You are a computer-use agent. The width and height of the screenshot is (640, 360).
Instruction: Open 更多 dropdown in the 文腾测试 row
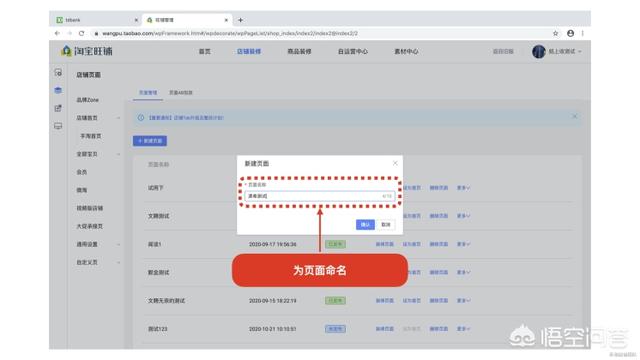tap(463, 216)
